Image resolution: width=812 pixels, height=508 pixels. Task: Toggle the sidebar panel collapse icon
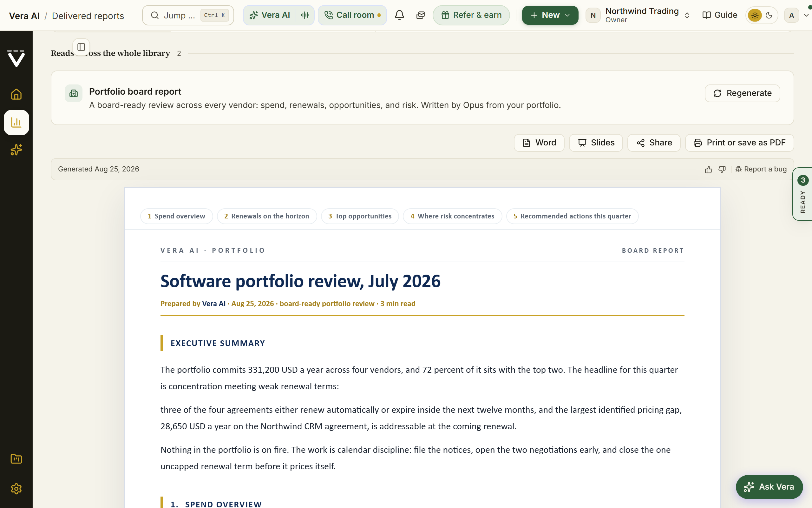tap(81, 47)
